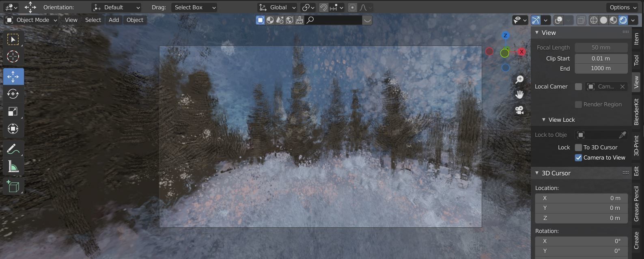Tick the Local Camera checkbox
644x259 pixels.
click(x=578, y=86)
